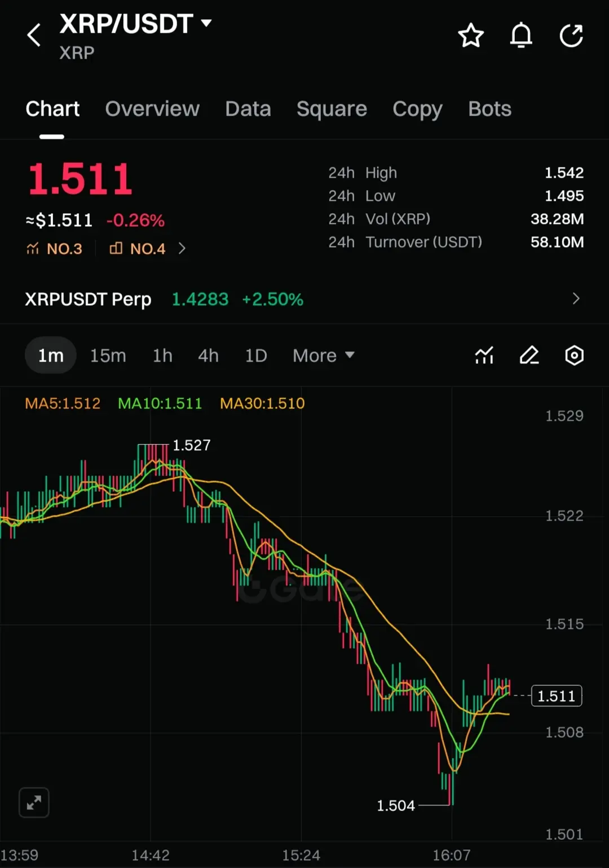
Task: Open chart settings hexagon icon
Action: coord(574,355)
